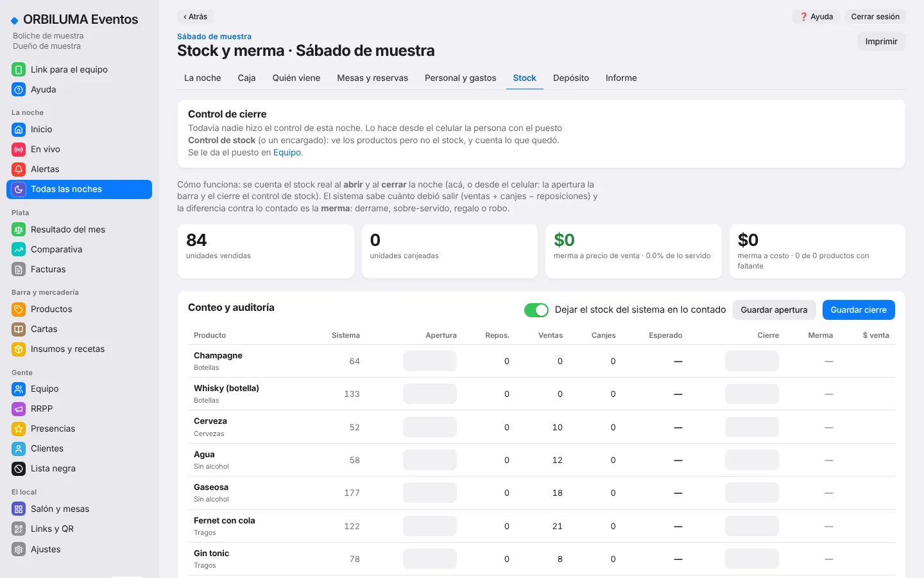Go to the Depósito tab
924x578 pixels.
coord(571,78)
